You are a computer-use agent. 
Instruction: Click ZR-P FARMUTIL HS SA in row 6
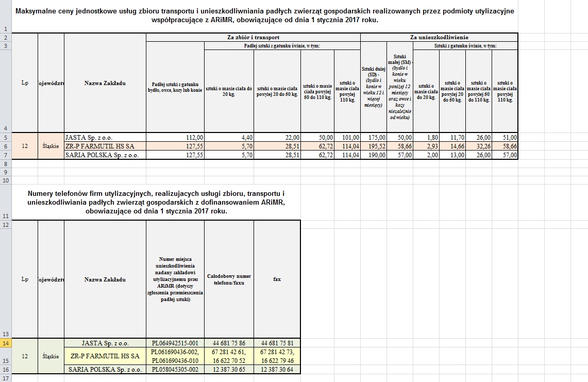[x=105, y=146]
